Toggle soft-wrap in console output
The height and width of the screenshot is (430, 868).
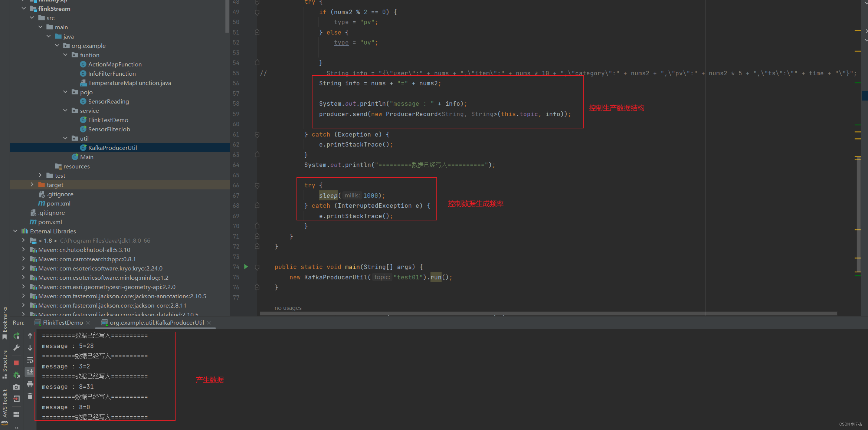[30, 360]
